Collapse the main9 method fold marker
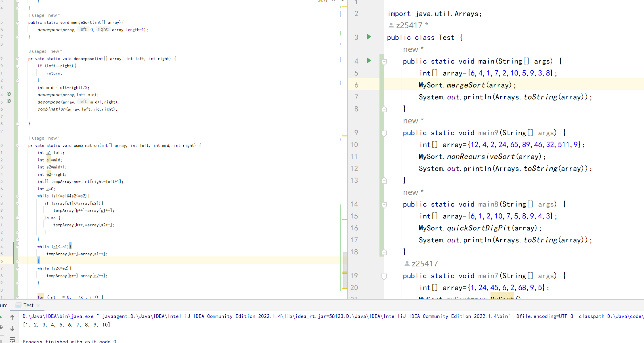Viewport: 644px width, 343px height. point(384,133)
